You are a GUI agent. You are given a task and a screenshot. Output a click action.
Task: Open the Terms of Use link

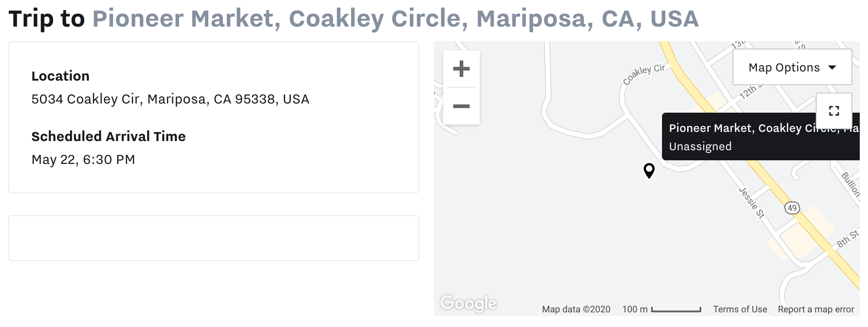740,309
